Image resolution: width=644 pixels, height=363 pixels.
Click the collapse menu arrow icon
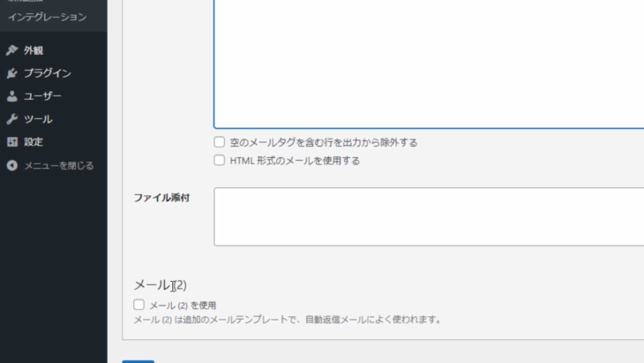[12, 165]
